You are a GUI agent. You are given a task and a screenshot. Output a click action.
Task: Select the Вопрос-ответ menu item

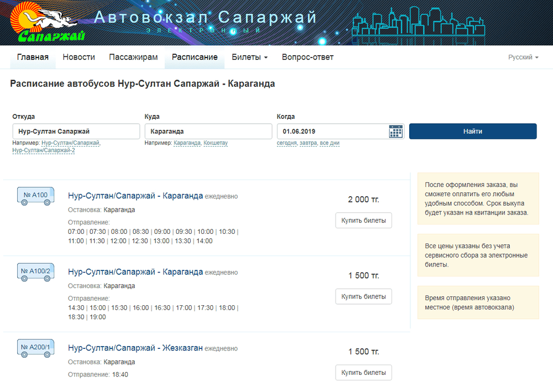pyautogui.click(x=307, y=57)
